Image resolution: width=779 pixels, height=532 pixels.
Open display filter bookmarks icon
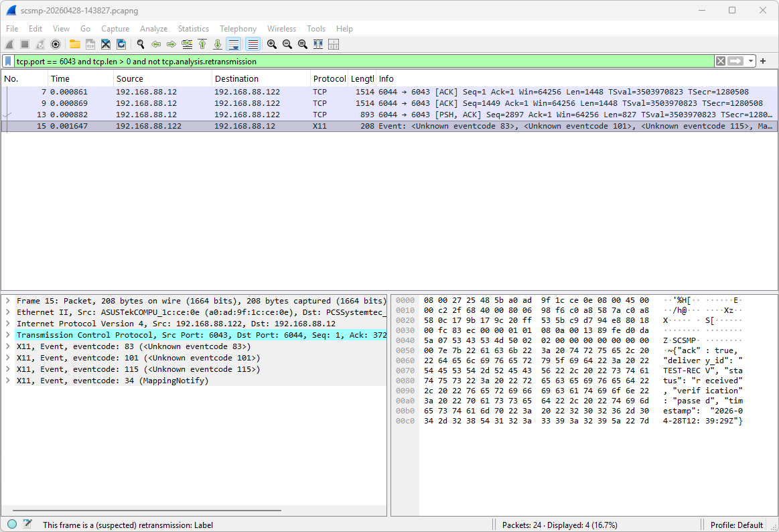click(9, 61)
